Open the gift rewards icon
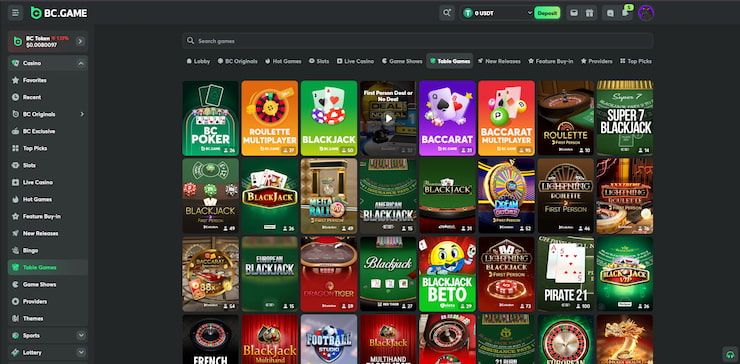The image size is (740, 364). click(x=589, y=13)
